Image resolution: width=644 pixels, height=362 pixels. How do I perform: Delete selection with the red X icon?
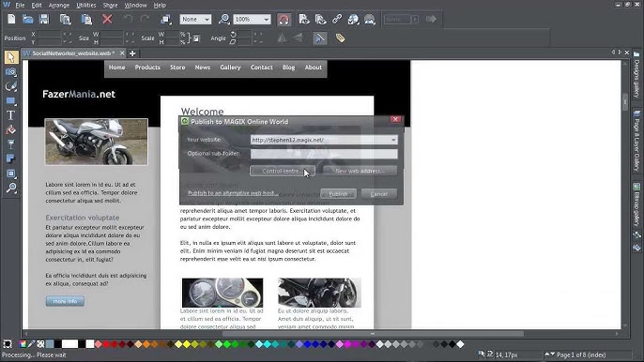pyautogui.click(x=107, y=19)
